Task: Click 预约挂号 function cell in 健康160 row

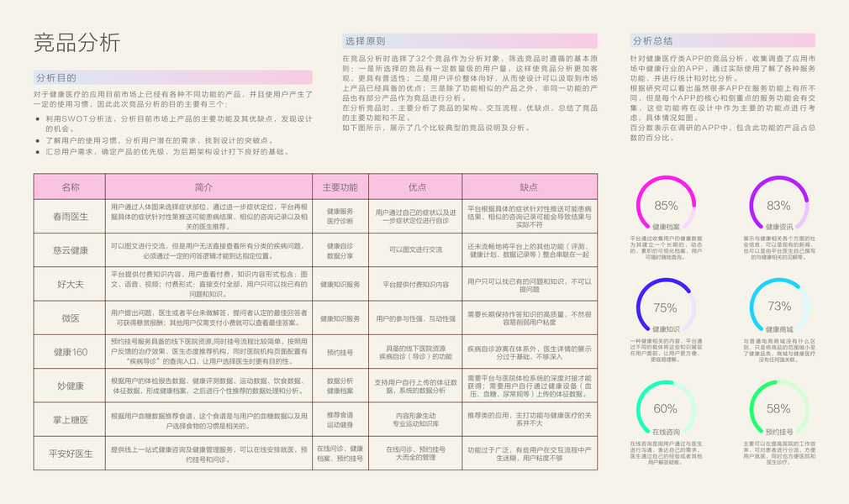Action: 340,353
